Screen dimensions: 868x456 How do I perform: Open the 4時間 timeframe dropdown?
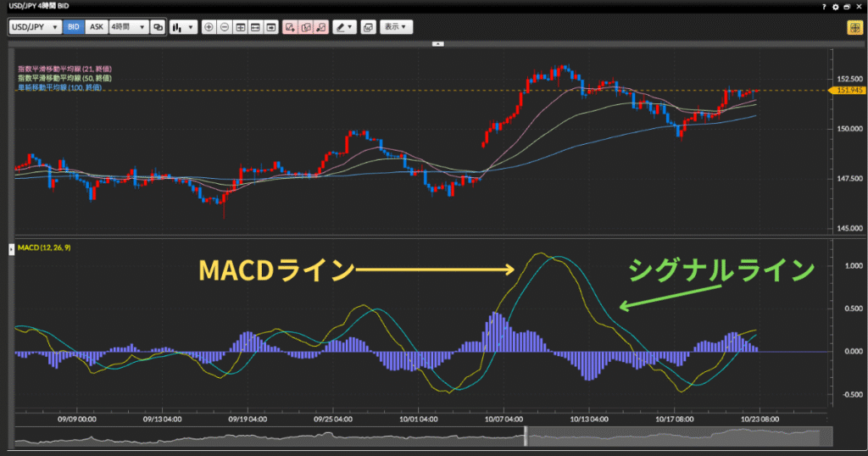point(127,27)
